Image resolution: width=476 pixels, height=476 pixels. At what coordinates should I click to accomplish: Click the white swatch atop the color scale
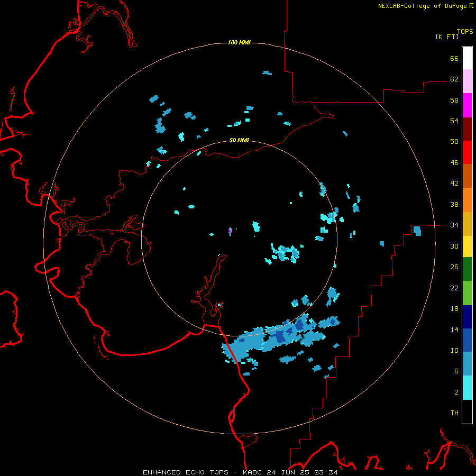point(467,58)
